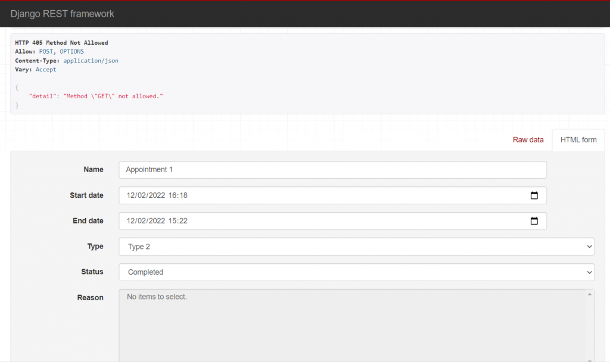The height and width of the screenshot is (364, 610).
Task: Expand the Type dropdown showing Type 2
Action: point(356,247)
